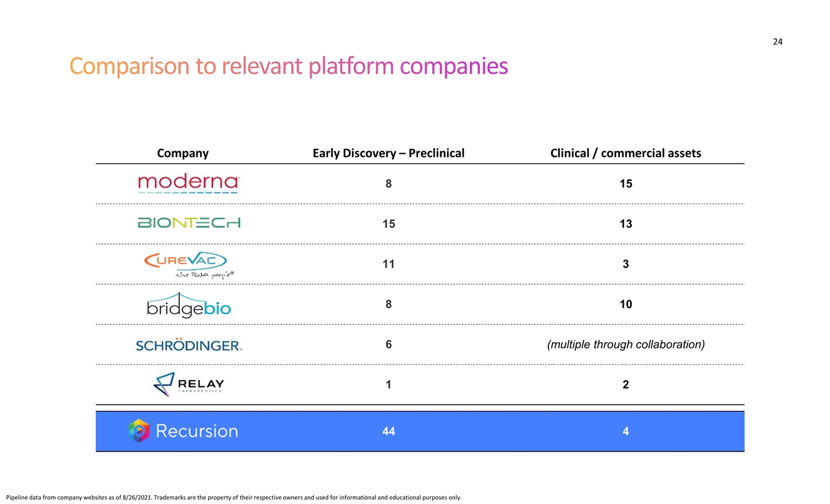The width and height of the screenshot is (830, 504).
Task: Click '(multiple through collaboration)' text
Action: (x=626, y=345)
